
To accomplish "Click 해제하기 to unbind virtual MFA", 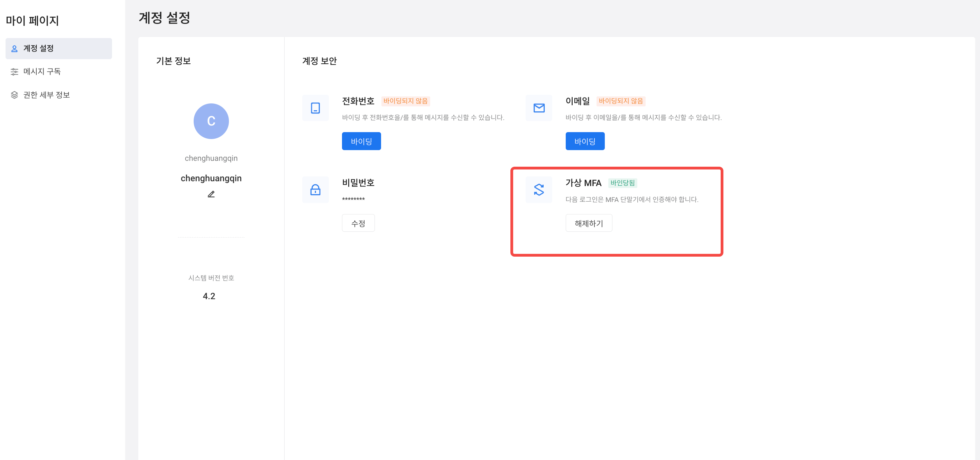I will [589, 223].
